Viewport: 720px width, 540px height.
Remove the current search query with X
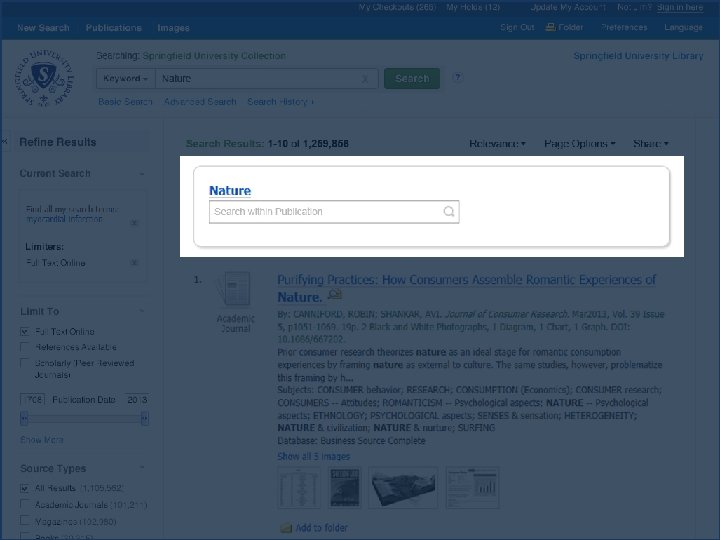pyautogui.click(x=134, y=223)
